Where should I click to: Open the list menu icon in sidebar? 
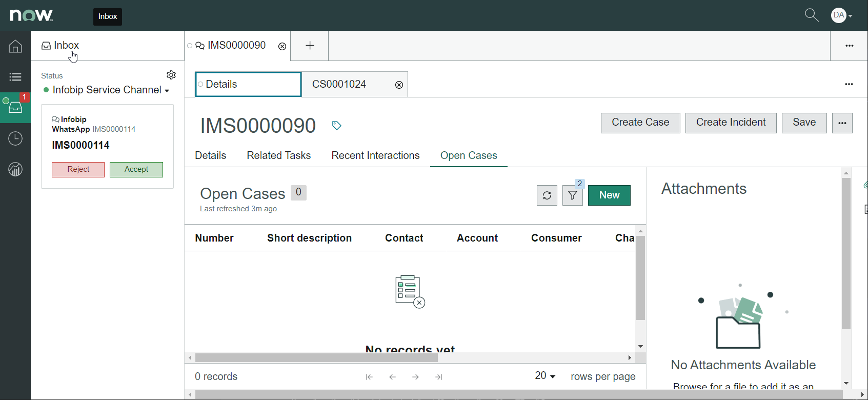click(x=15, y=77)
